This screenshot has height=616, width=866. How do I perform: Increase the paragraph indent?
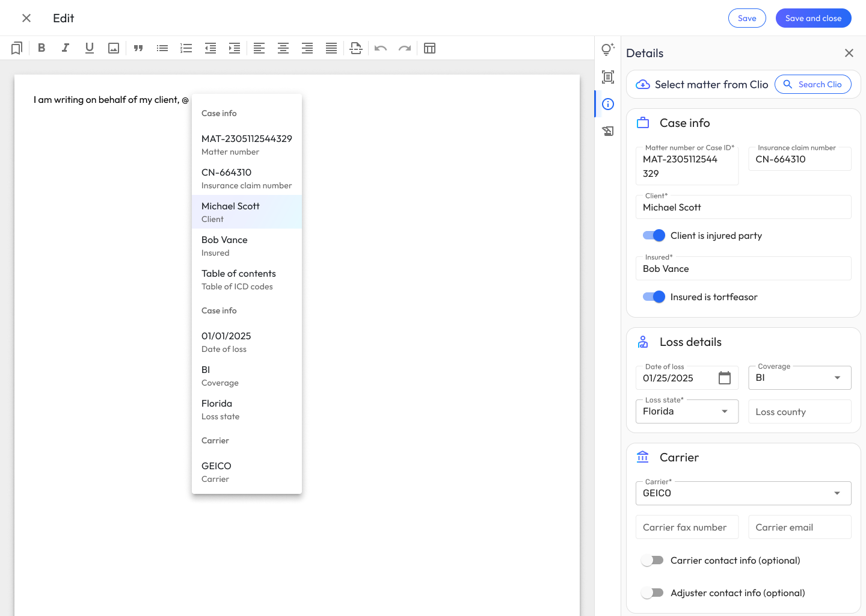tap(235, 48)
